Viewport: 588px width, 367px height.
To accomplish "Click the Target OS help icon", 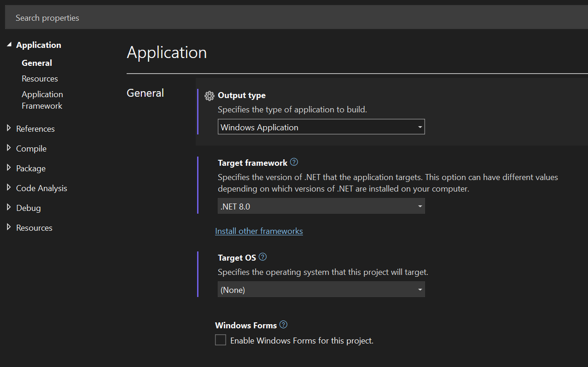I will [262, 257].
